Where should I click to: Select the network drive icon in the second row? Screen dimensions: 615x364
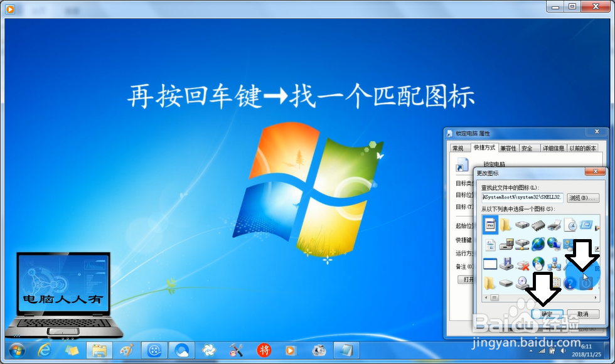click(522, 245)
